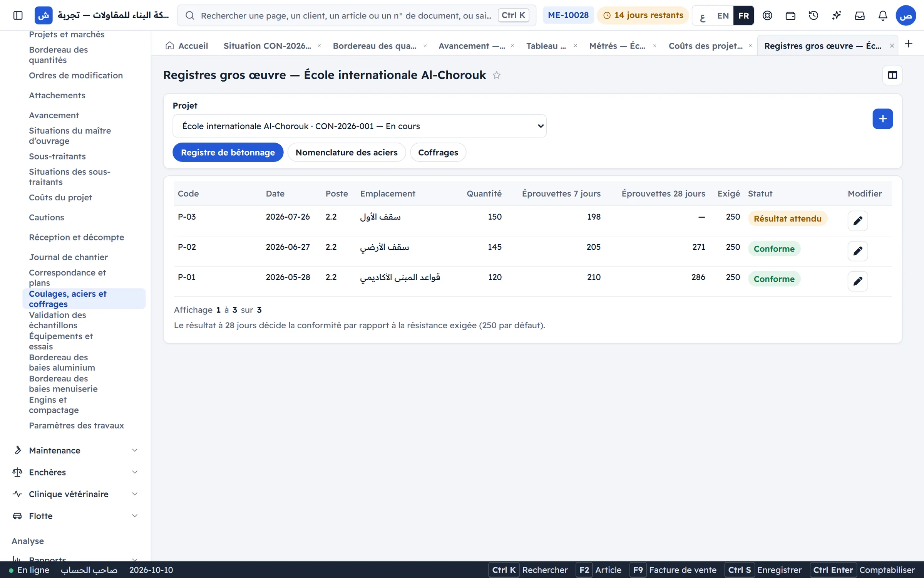This screenshot has width=924, height=578.
Task: Open the support lifebuoy icon
Action: (767, 15)
